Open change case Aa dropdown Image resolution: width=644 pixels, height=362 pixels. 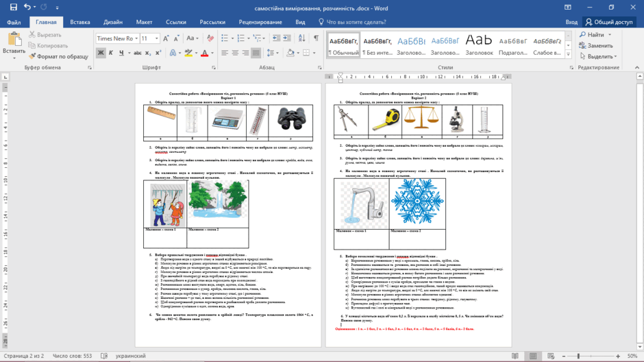tap(193, 38)
